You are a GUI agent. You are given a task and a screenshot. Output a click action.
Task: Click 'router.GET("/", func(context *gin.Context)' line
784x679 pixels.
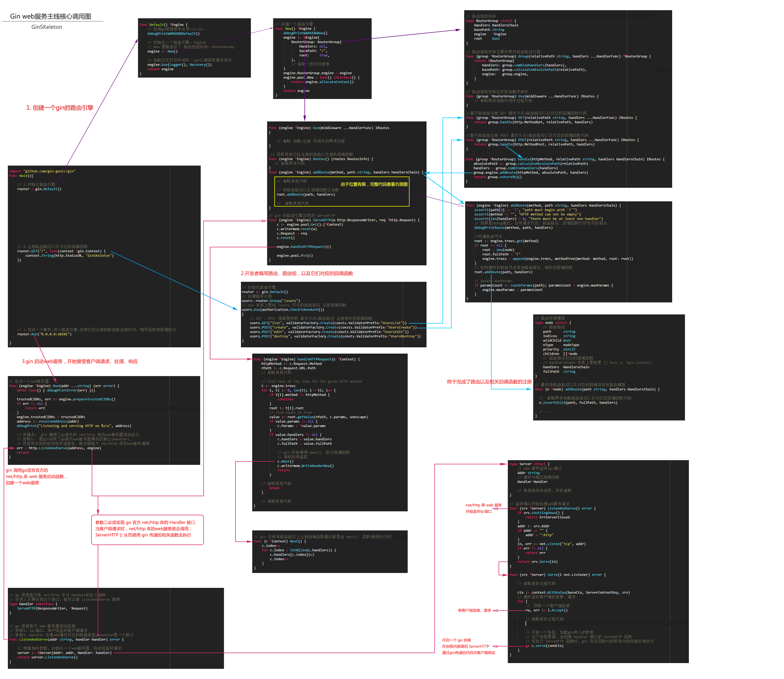(x=61, y=251)
